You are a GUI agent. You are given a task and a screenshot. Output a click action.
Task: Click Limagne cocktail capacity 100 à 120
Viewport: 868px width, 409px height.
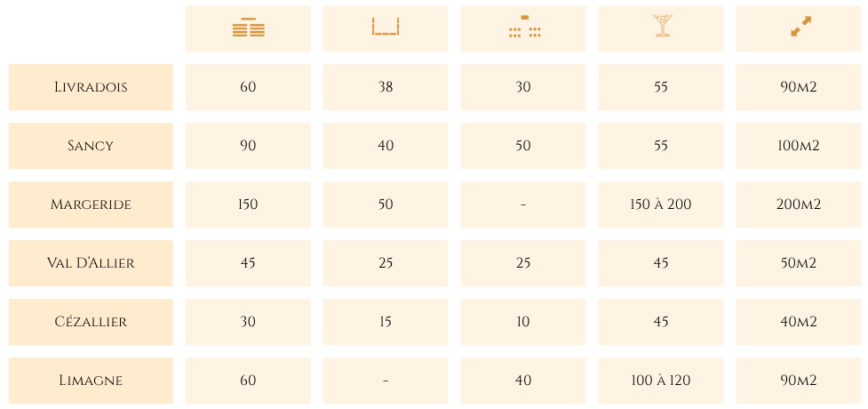click(660, 381)
